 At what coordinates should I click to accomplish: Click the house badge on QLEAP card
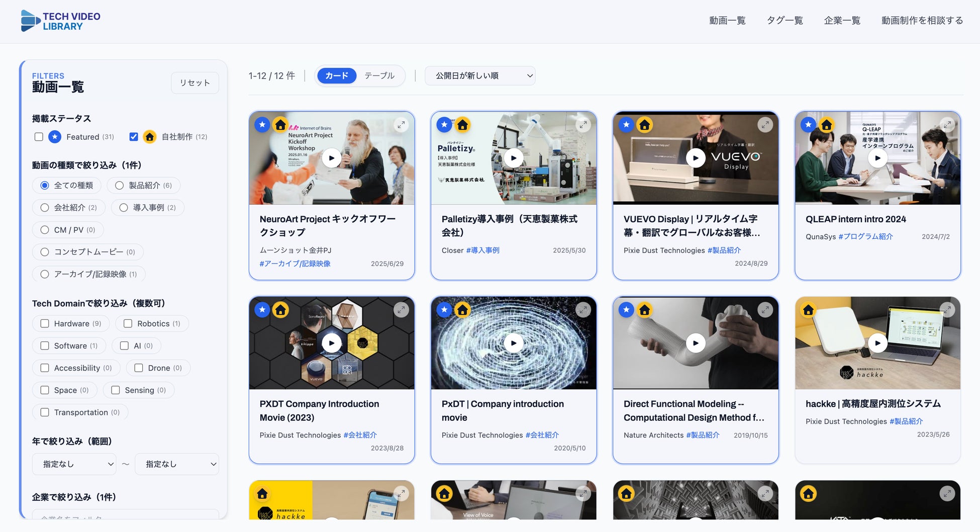(x=826, y=125)
